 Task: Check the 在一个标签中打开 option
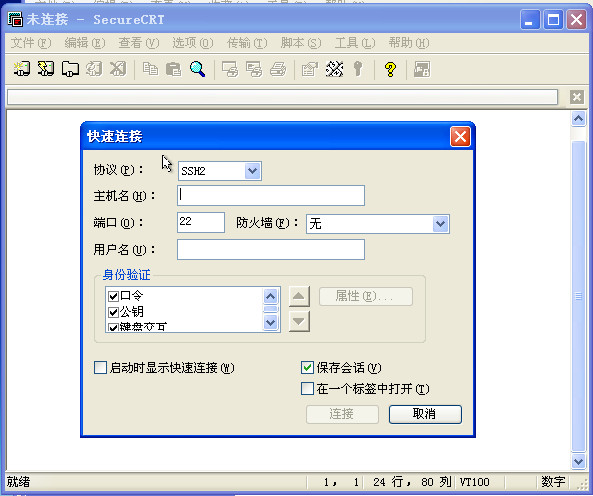tap(307, 388)
